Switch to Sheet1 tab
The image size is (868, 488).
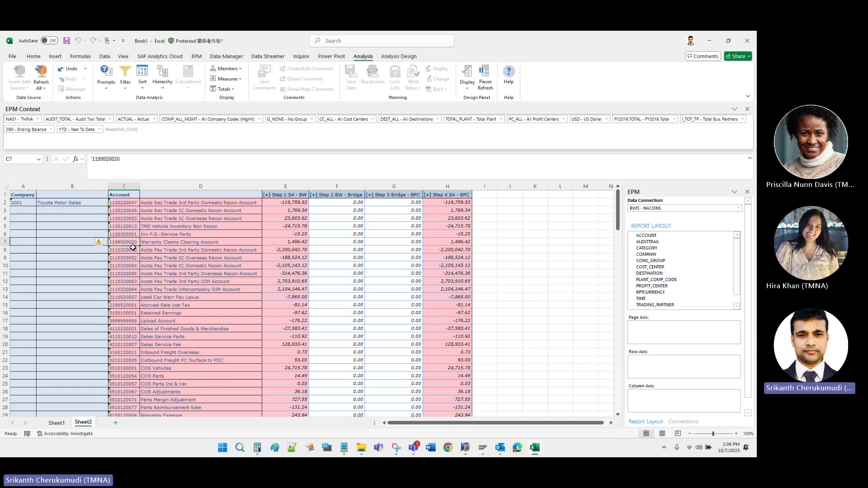pyautogui.click(x=56, y=422)
